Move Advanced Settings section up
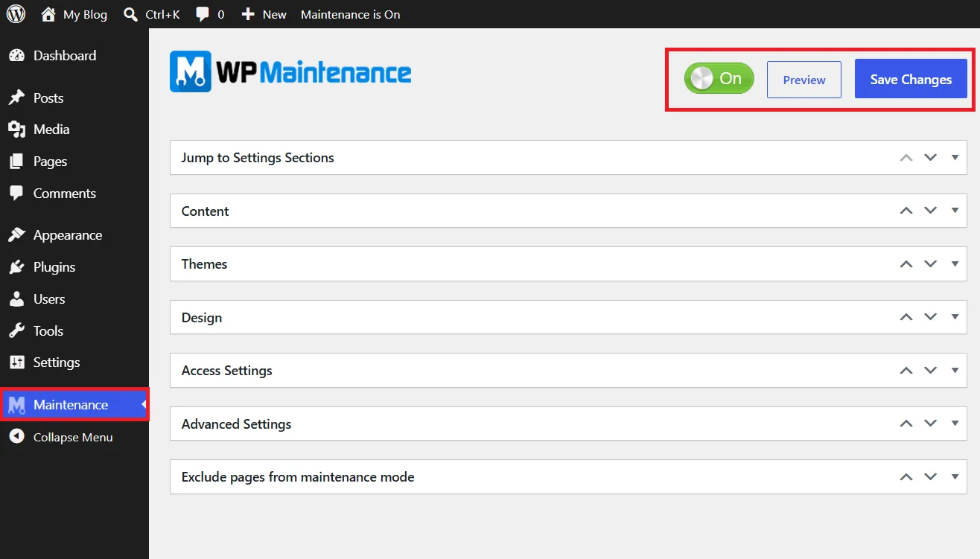The width and height of the screenshot is (980, 559). pyautogui.click(x=906, y=424)
